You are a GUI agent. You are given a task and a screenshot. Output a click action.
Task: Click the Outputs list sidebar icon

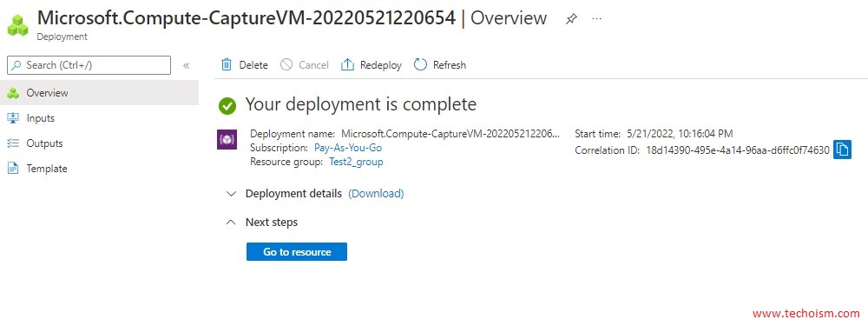pyautogui.click(x=13, y=143)
